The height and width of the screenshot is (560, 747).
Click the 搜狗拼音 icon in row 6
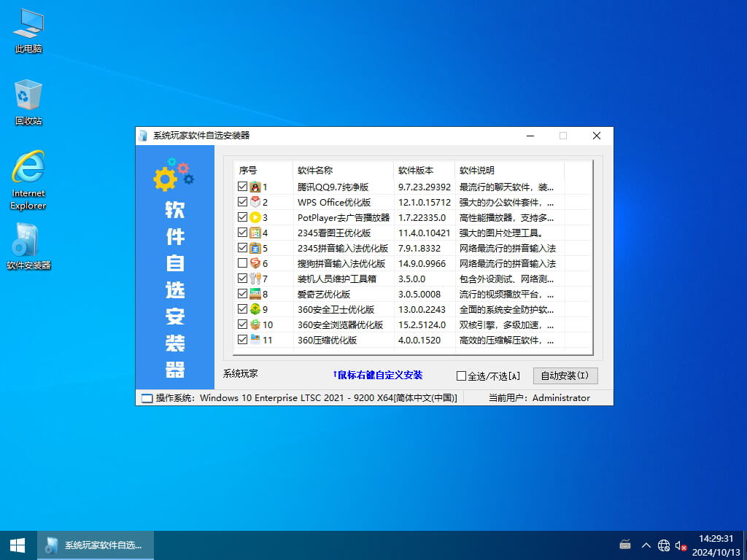click(255, 263)
